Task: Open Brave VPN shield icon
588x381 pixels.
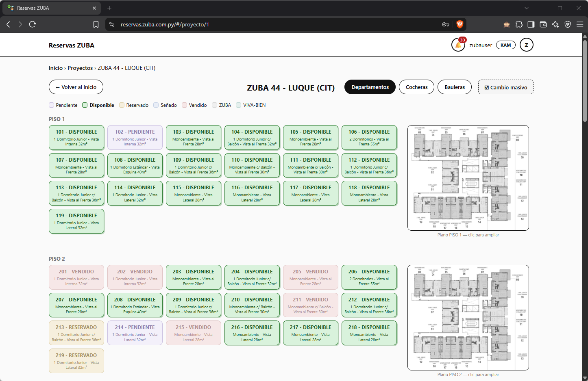Action: tap(568, 24)
